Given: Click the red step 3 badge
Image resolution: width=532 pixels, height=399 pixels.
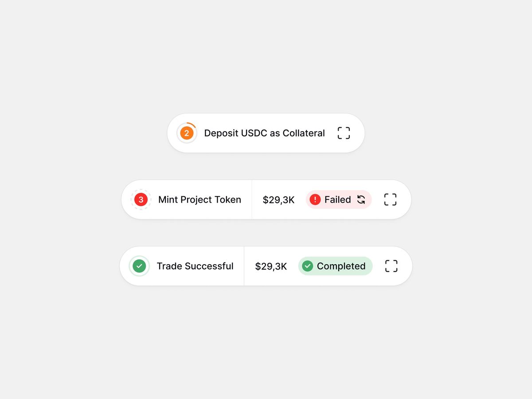Looking at the screenshot, I should coord(141,199).
